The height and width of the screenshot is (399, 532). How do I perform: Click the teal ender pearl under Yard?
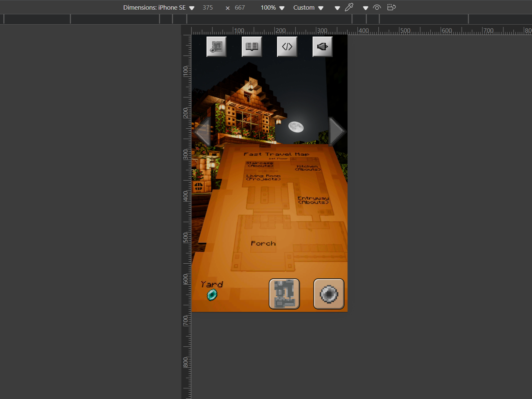[212, 295]
